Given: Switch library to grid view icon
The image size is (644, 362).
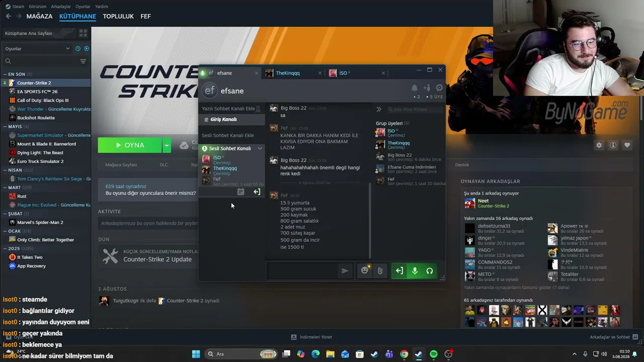Looking at the screenshot, I should click(x=83, y=33).
